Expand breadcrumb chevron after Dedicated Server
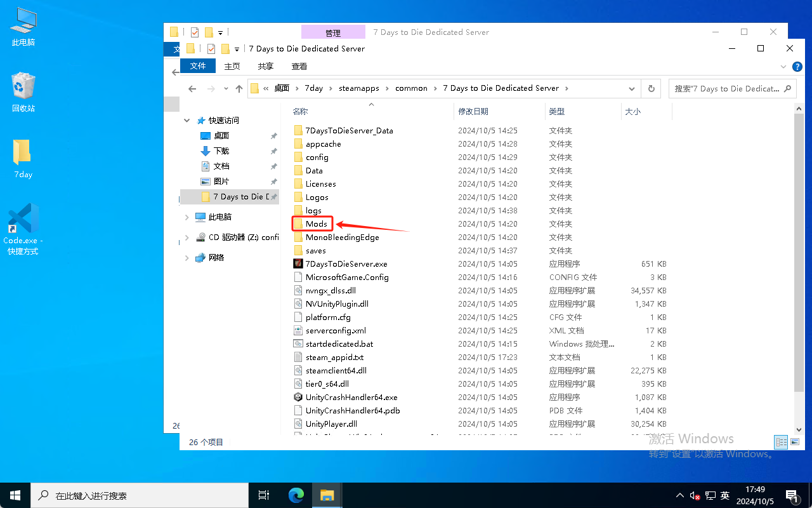Screen dimensions: 812x508 click(566, 88)
